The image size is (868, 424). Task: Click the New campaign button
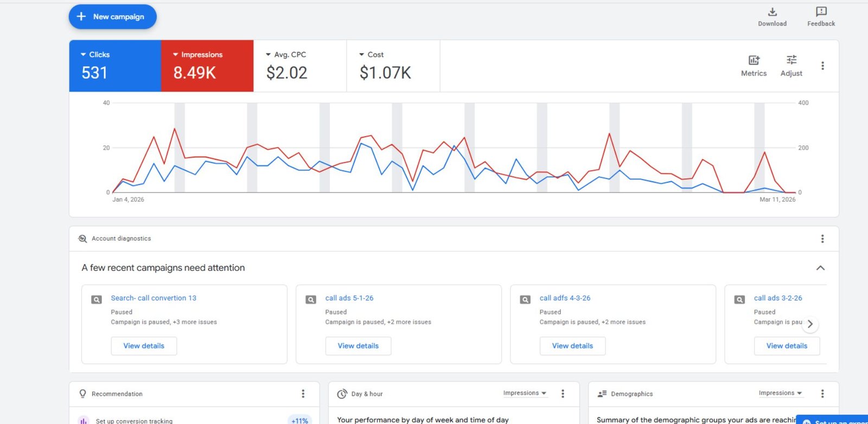click(112, 17)
